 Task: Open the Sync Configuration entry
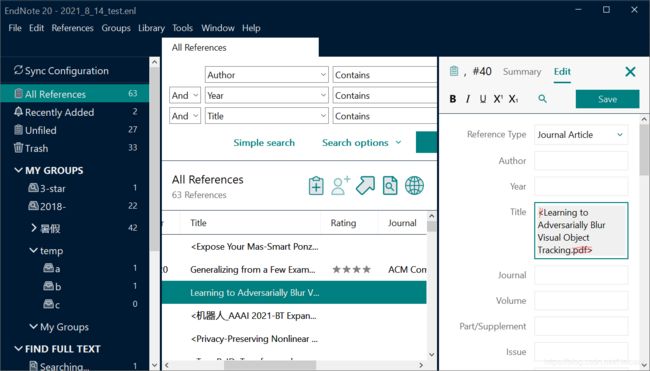click(x=61, y=71)
